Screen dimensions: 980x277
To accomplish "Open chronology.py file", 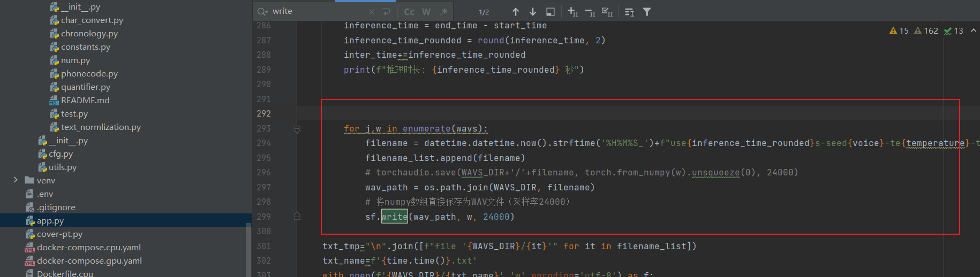I will click(89, 34).
